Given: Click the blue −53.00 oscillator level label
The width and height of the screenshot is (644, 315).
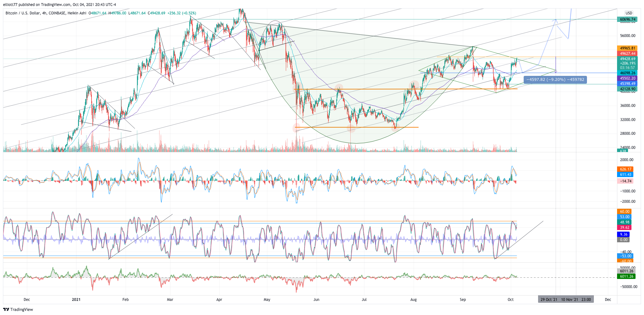Looking at the screenshot, I should pos(625,256).
